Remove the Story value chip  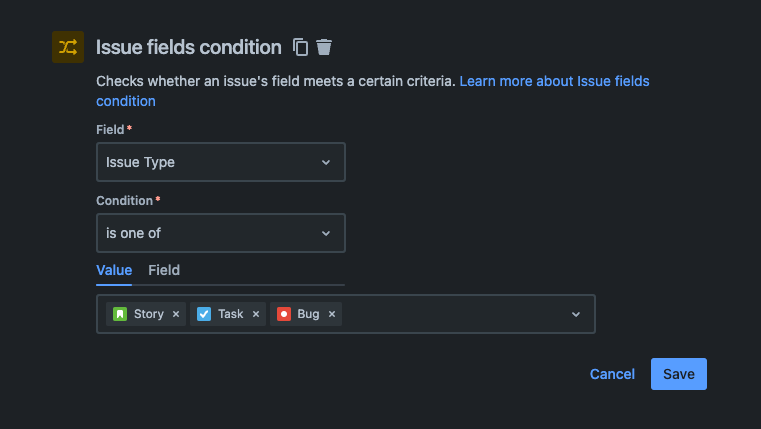click(x=176, y=314)
